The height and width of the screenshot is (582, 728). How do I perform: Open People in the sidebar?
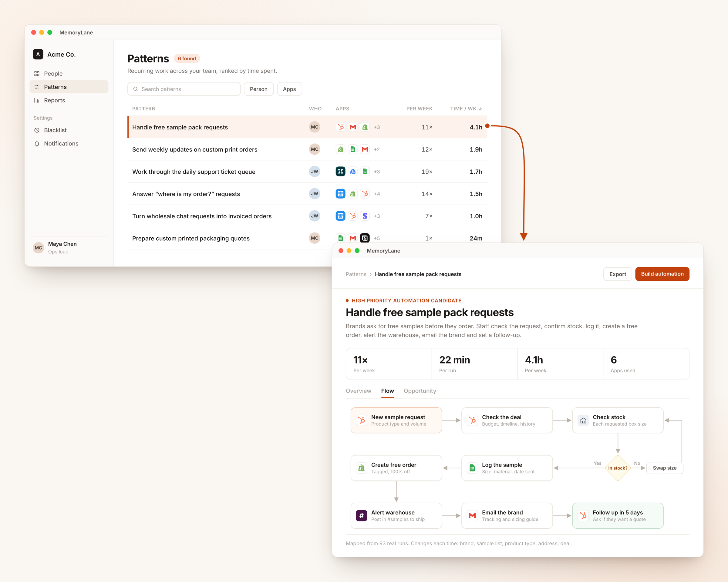coord(69,74)
